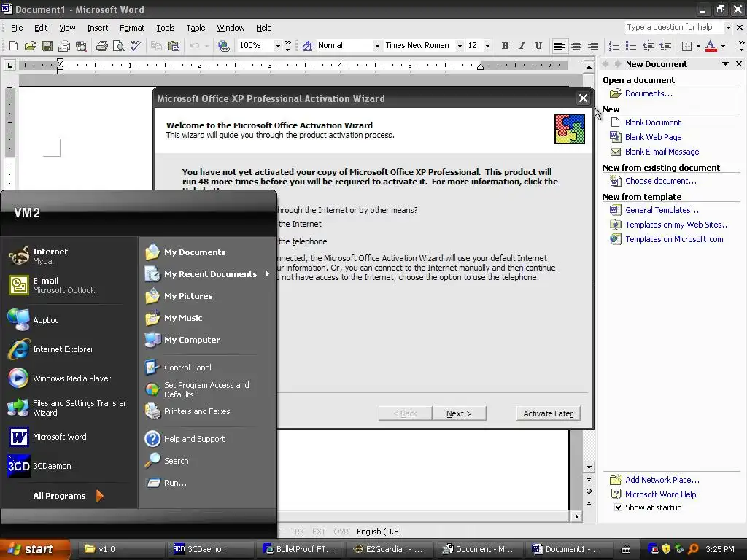Click the Decrease Indent icon
Viewport: 747px width, 560px height.
click(648, 46)
